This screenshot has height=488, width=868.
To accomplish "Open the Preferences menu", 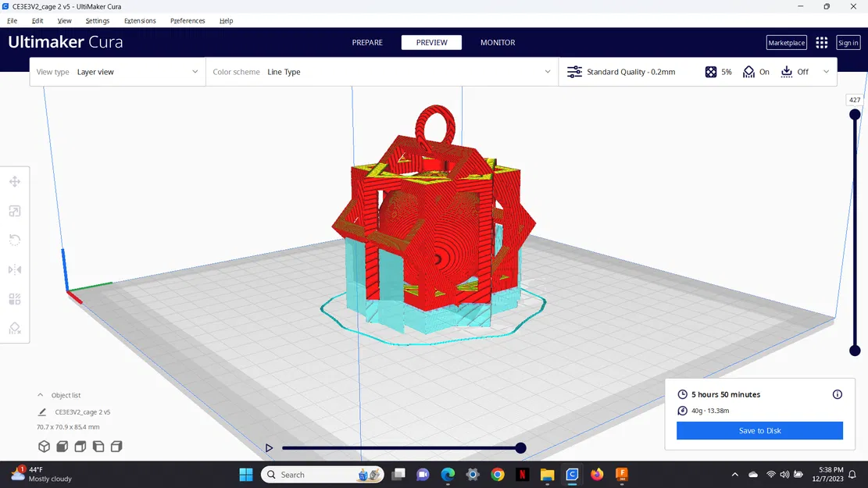I will (188, 20).
